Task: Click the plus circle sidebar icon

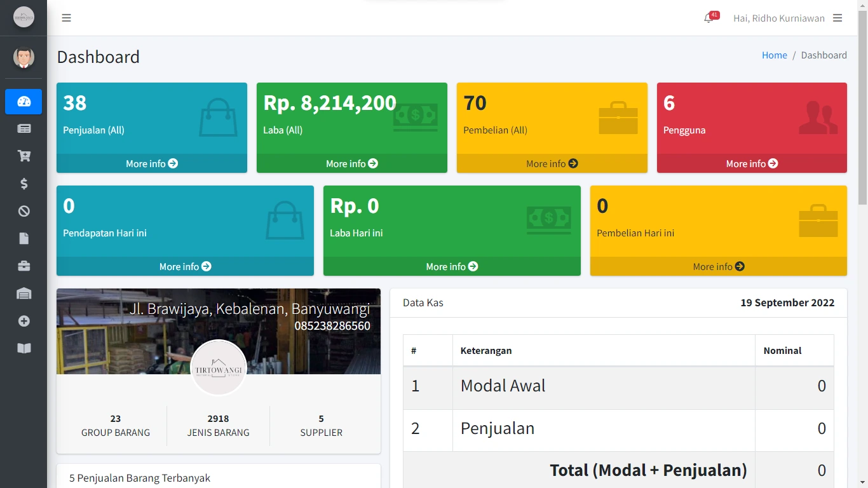Action: pyautogui.click(x=24, y=321)
